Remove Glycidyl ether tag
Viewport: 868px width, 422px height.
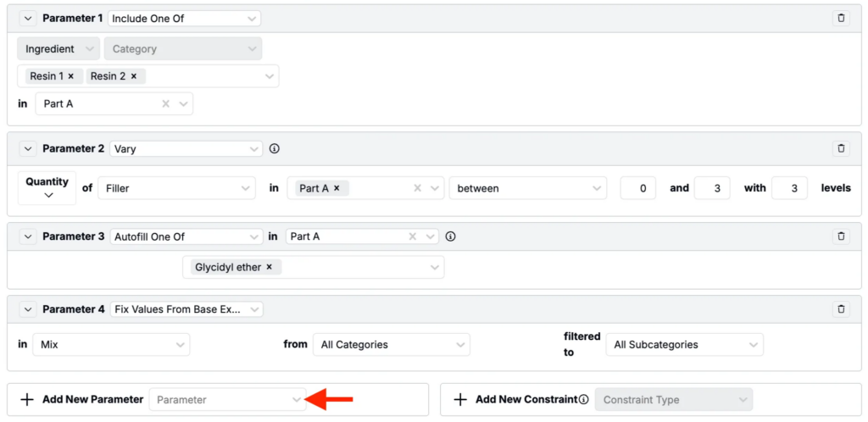270,267
